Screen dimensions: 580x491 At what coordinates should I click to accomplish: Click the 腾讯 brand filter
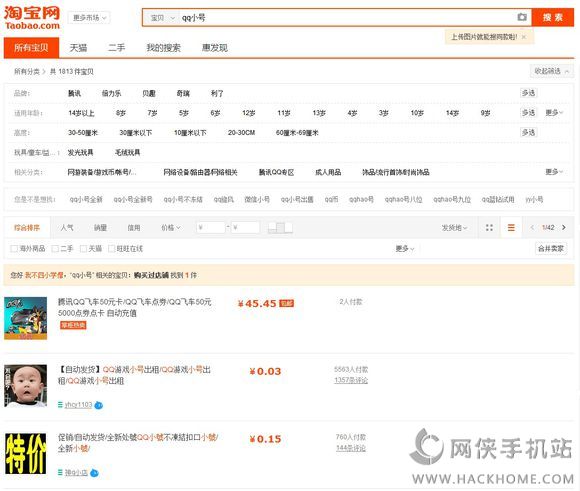[74, 93]
